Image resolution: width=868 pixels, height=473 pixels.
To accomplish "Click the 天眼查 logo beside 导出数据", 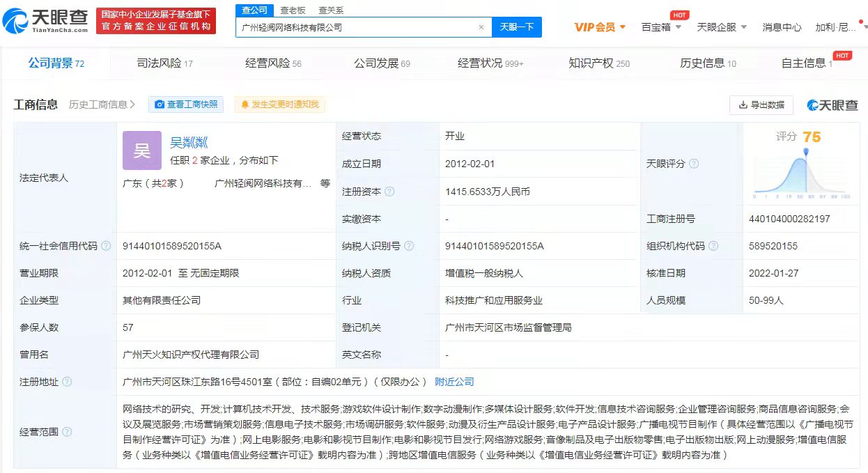I will pos(832,104).
